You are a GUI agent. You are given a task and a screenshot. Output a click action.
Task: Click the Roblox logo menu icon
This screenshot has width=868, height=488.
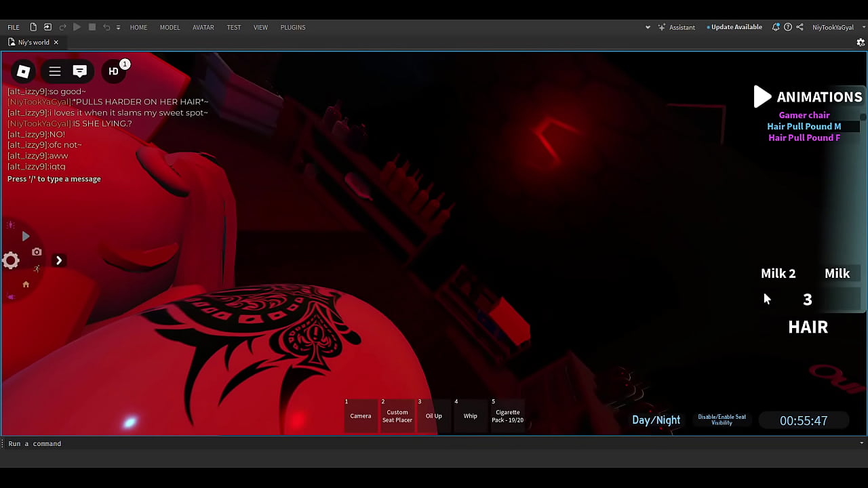tap(23, 71)
